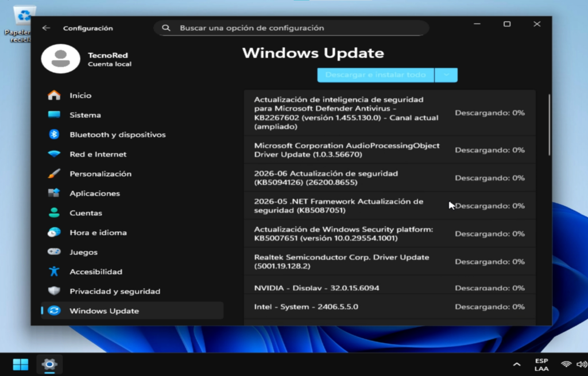Click the Red e Internet Wi-Fi icon
This screenshot has width=588, height=376.
click(54, 154)
